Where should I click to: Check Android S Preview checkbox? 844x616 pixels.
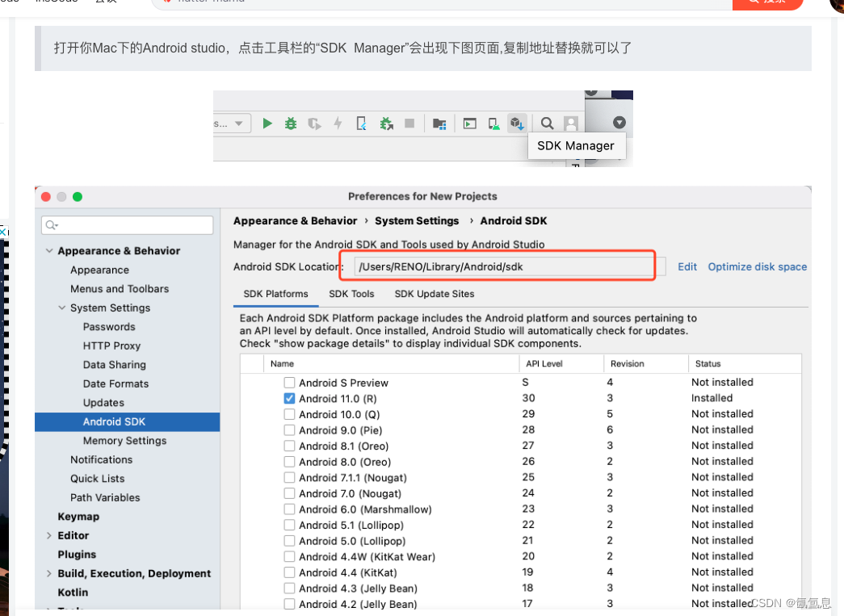(x=290, y=383)
